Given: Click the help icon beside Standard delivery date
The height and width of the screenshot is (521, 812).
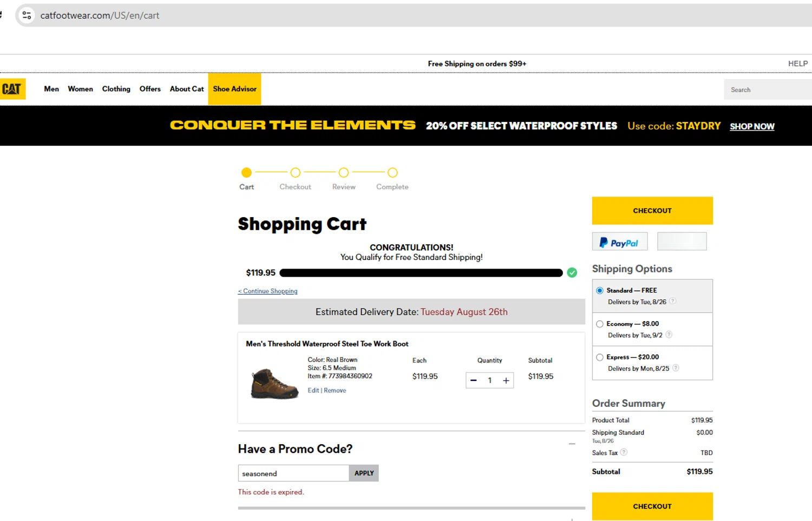Looking at the screenshot, I should (672, 301).
